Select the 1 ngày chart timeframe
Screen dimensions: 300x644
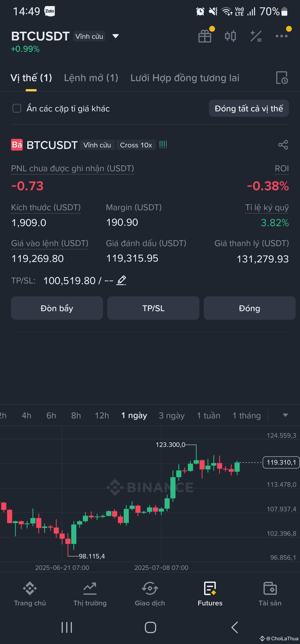tap(134, 415)
